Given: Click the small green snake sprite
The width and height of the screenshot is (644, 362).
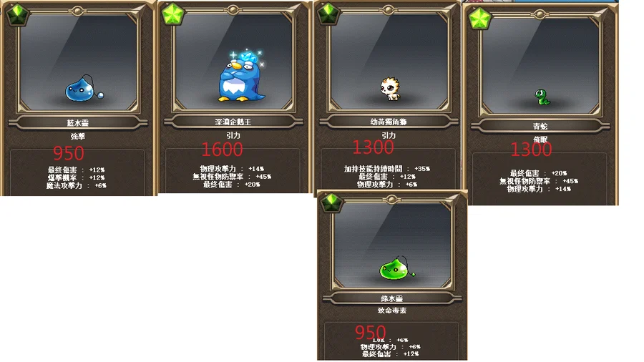Looking at the screenshot, I should 542,98.
